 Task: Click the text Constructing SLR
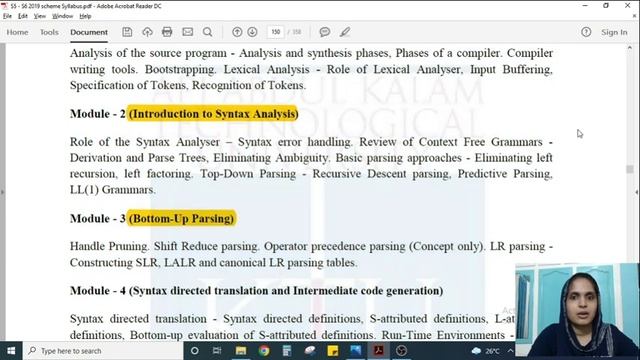113,263
